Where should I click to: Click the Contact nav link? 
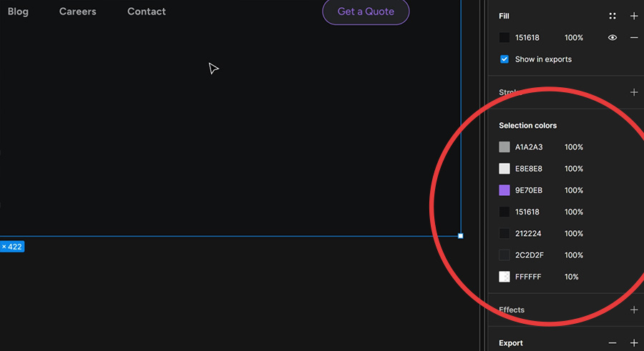point(147,11)
